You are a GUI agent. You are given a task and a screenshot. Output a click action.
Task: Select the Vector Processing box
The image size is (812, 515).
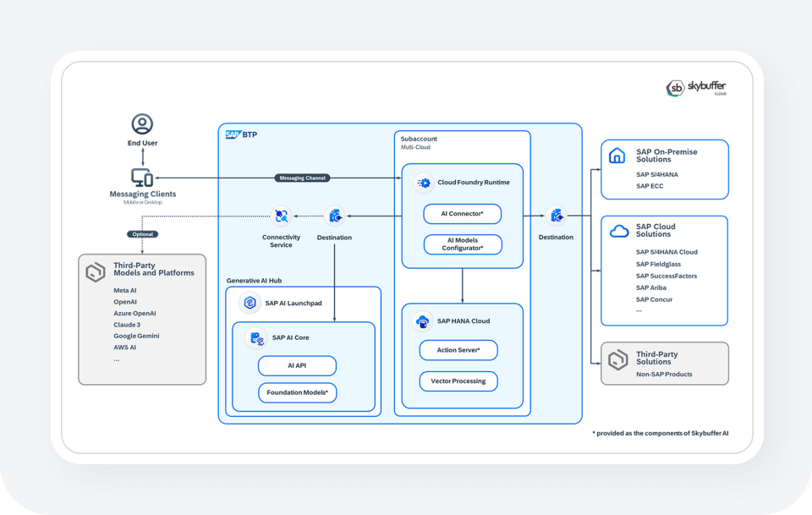click(458, 381)
